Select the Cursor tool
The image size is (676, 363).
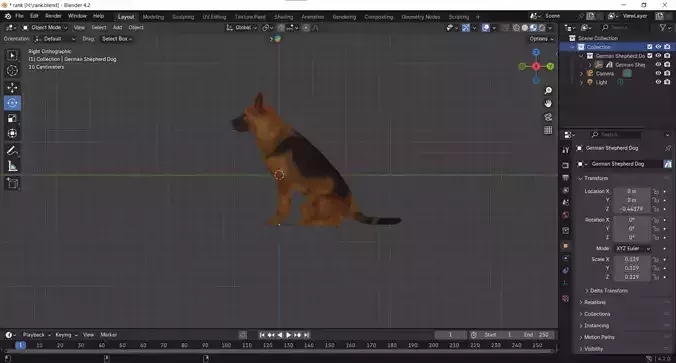[x=12, y=70]
